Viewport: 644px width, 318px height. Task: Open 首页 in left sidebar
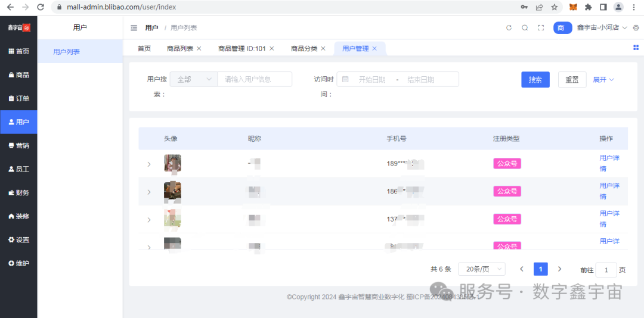coord(18,51)
